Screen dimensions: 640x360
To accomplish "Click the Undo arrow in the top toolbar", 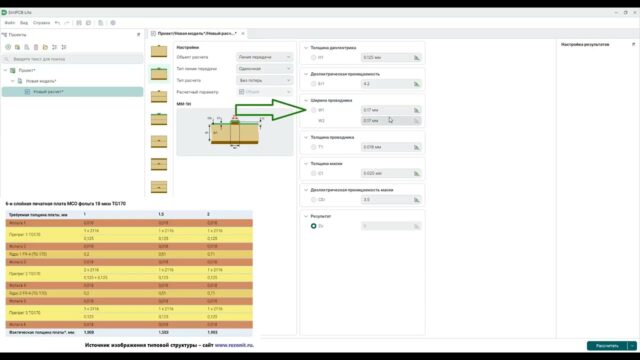I will pyautogui.click(x=57, y=23).
